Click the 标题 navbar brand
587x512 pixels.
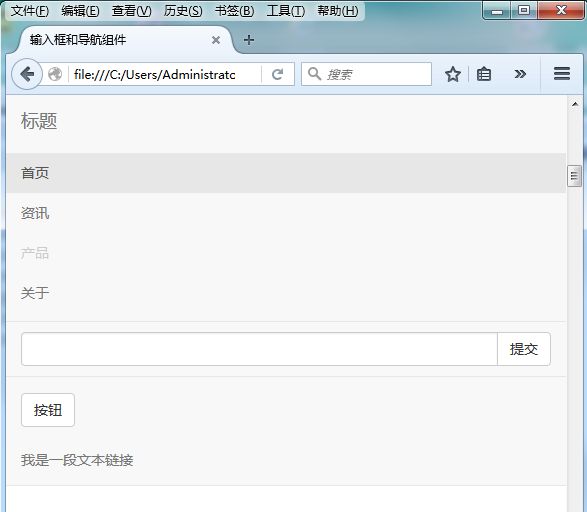click(x=39, y=121)
